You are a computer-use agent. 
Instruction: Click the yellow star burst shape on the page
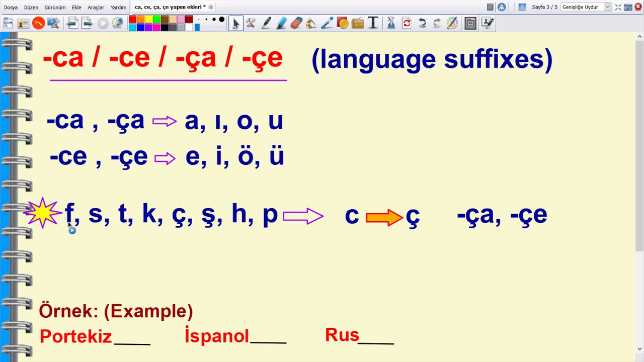click(x=43, y=213)
